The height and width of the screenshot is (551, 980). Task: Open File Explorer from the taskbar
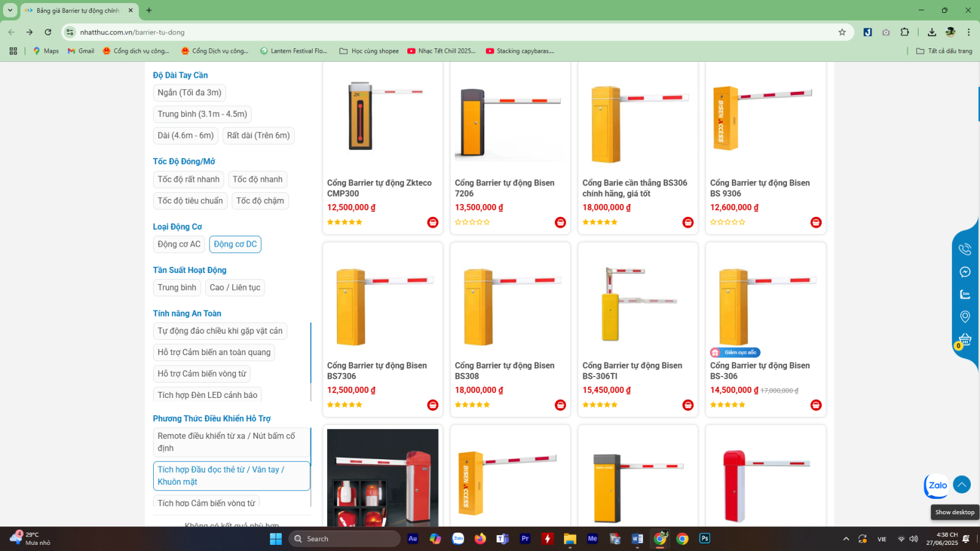(570, 539)
